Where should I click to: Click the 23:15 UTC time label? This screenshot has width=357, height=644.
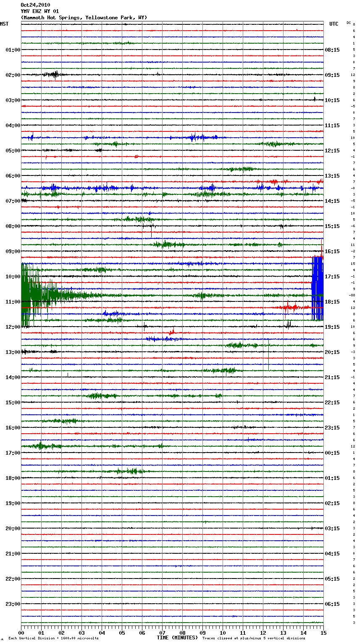[332, 428]
